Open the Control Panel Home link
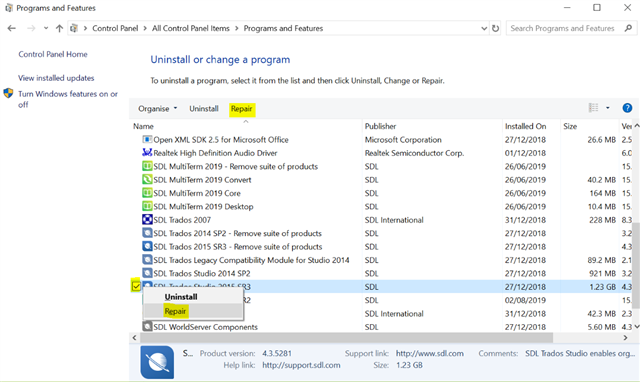 pyautogui.click(x=53, y=54)
